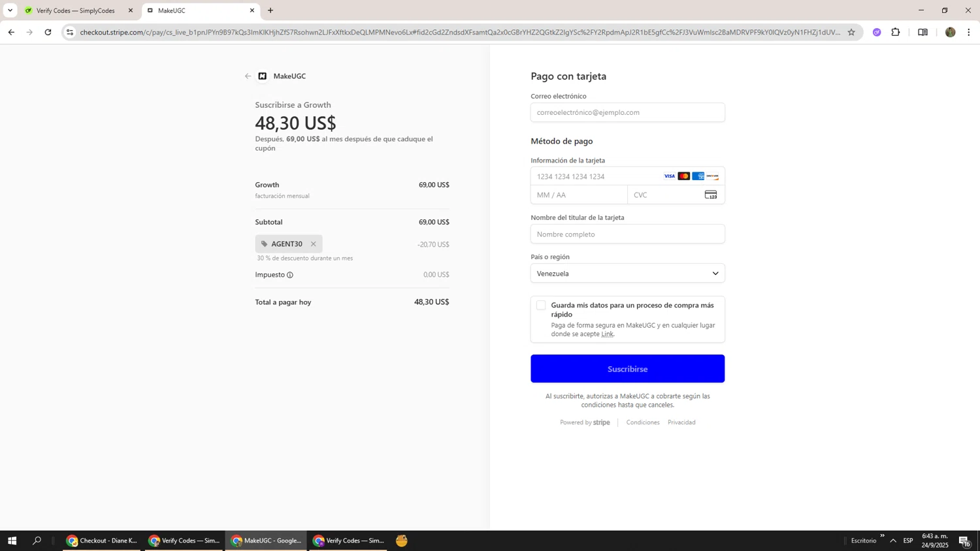Click the purple extension icon in toolbar

point(877,32)
